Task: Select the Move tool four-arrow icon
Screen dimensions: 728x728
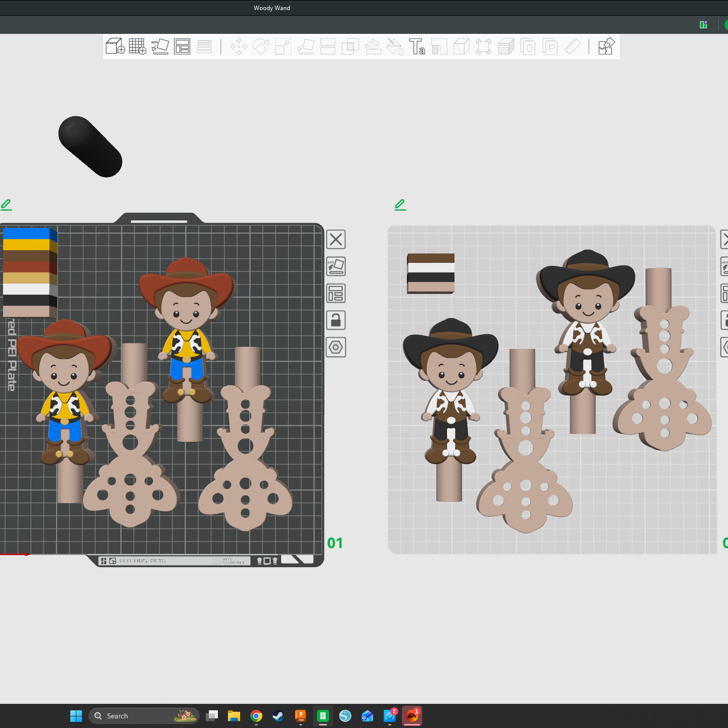Action: click(x=239, y=47)
